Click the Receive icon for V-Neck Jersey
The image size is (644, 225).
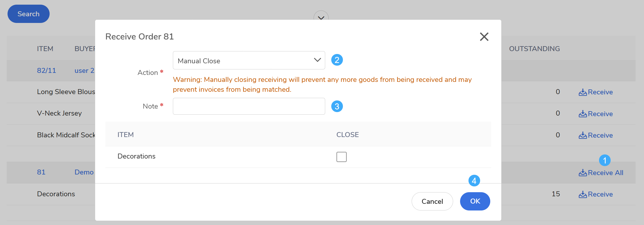click(583, 114)
